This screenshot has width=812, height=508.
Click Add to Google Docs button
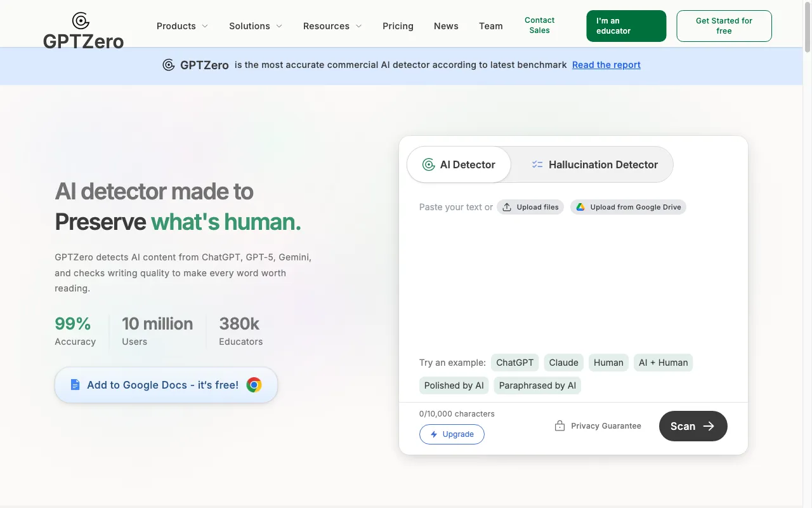coord(166,385)
